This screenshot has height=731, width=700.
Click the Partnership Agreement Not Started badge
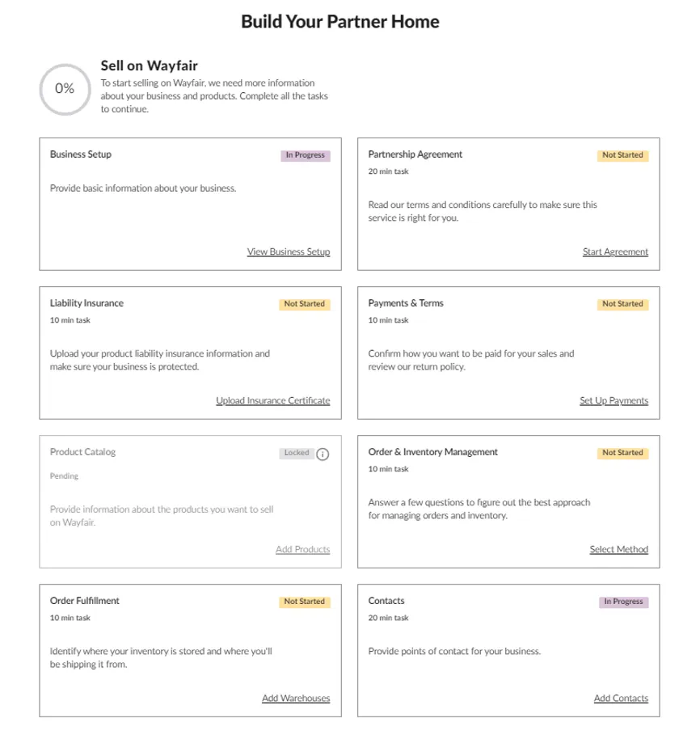point(622,155)
